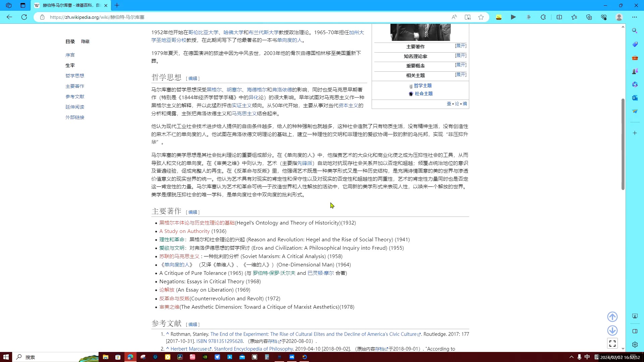Screen dimensions: 644x362
Task: Open a new tab with plus button
Action: pyautogui.click(x=117, y=5)
